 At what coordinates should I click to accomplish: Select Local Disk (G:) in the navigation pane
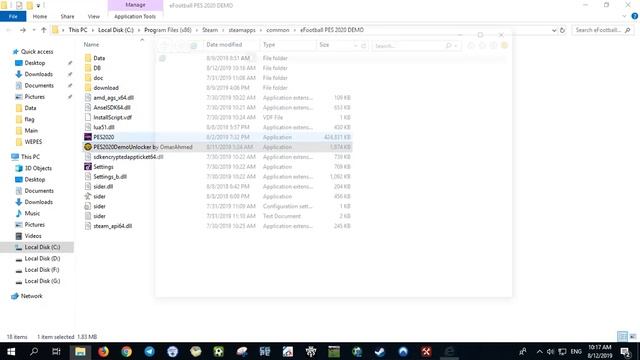click(x=42, y=281)
